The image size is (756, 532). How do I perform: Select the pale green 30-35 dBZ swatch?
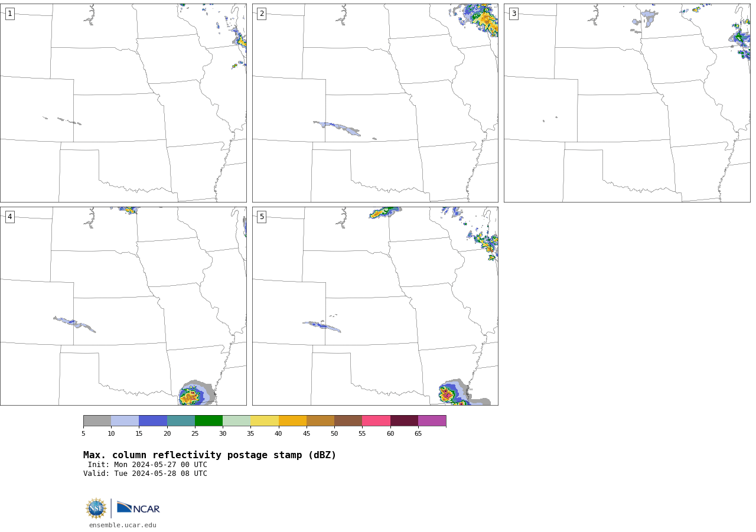click(x=236, y=420)
